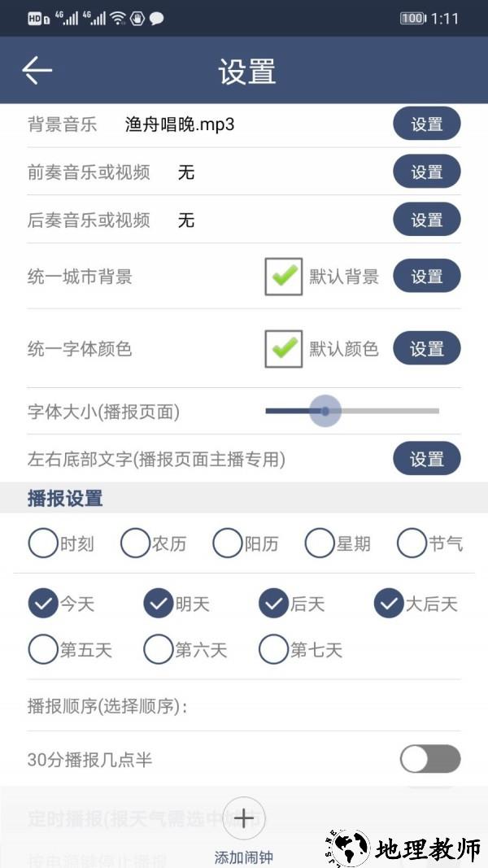This screenshot has width=488, height=868.
Task: Open bottom text 设置 for broadcast page
Action: pyautogui.click(x=426, y=459)
